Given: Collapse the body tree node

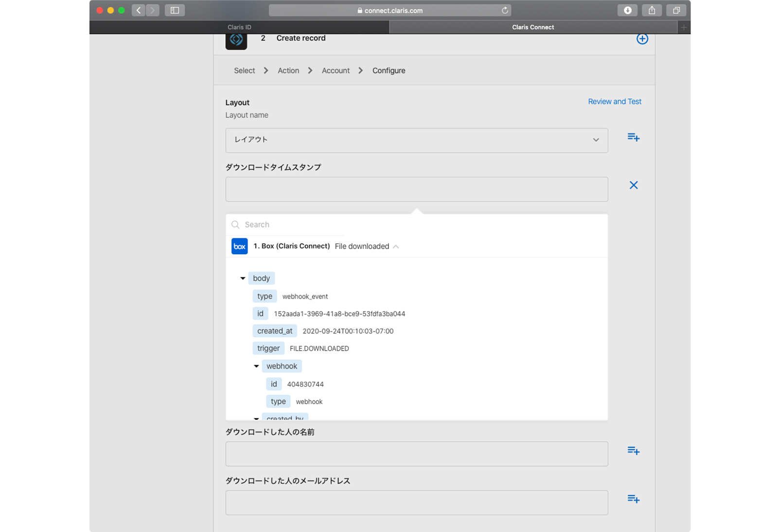Looking at the screenshot, I should pyautogui.click(x=243, y=278).
